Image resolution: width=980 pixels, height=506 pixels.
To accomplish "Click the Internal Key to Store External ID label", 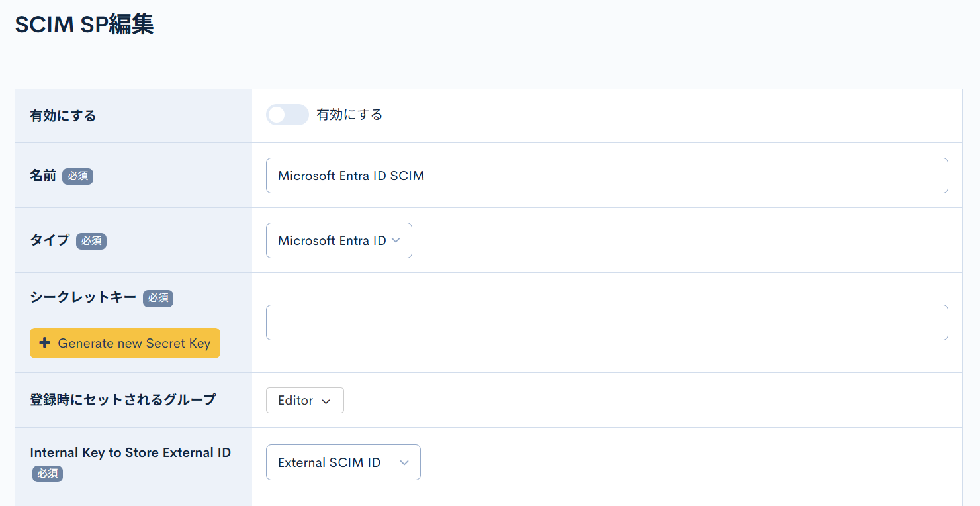I will coord(130,452).
